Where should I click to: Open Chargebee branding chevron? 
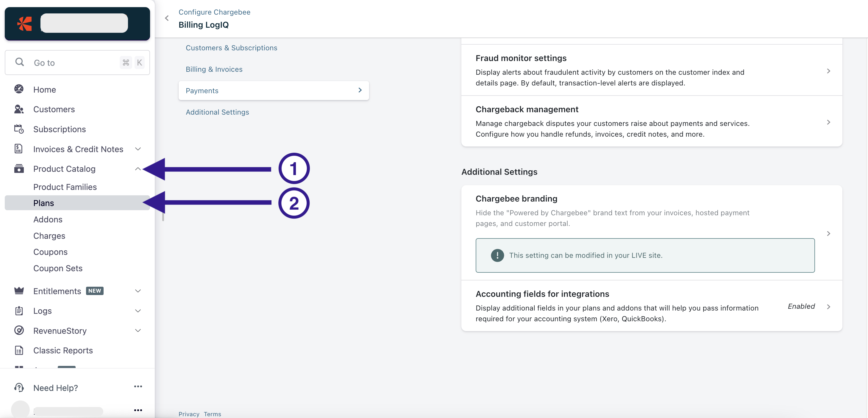point(829,233)
